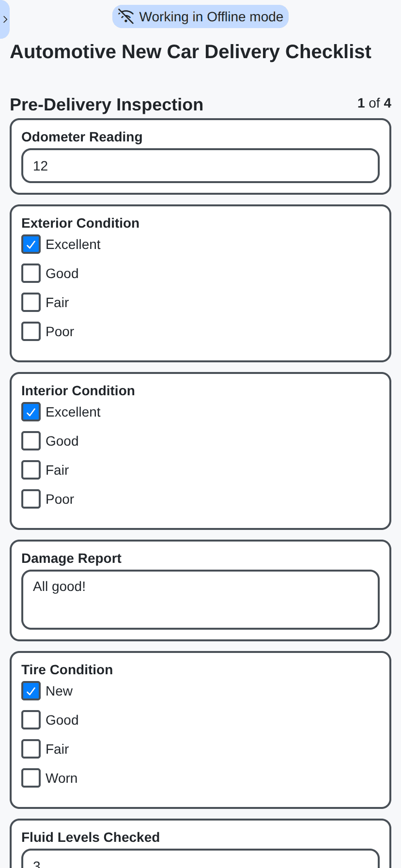Check Good under Tire Condition

click(x=31, y=720)
